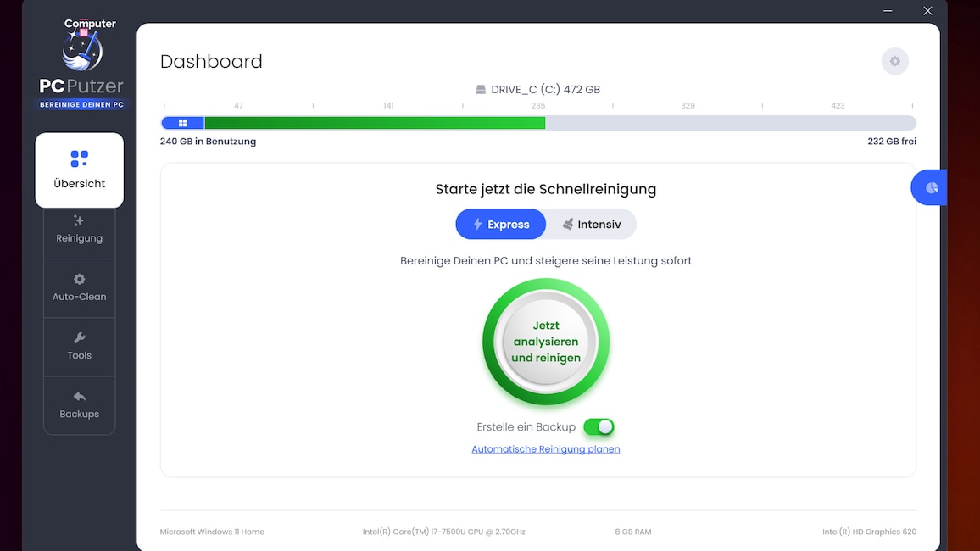
Task: Toggle the Erstelle ein Backup switch
Action: tap(599, 426)
